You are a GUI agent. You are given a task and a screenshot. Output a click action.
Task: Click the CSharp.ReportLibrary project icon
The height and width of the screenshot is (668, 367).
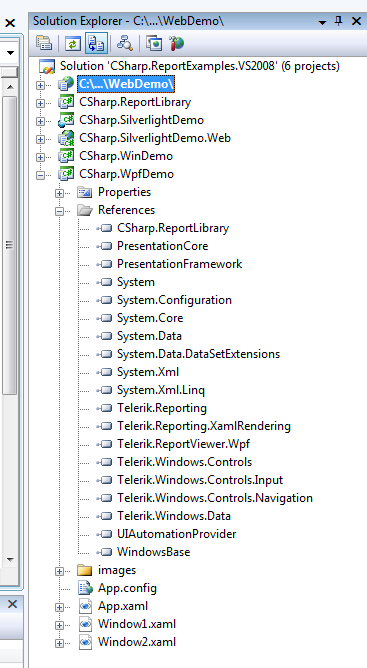pyautogui.click(x=66, y=102)
